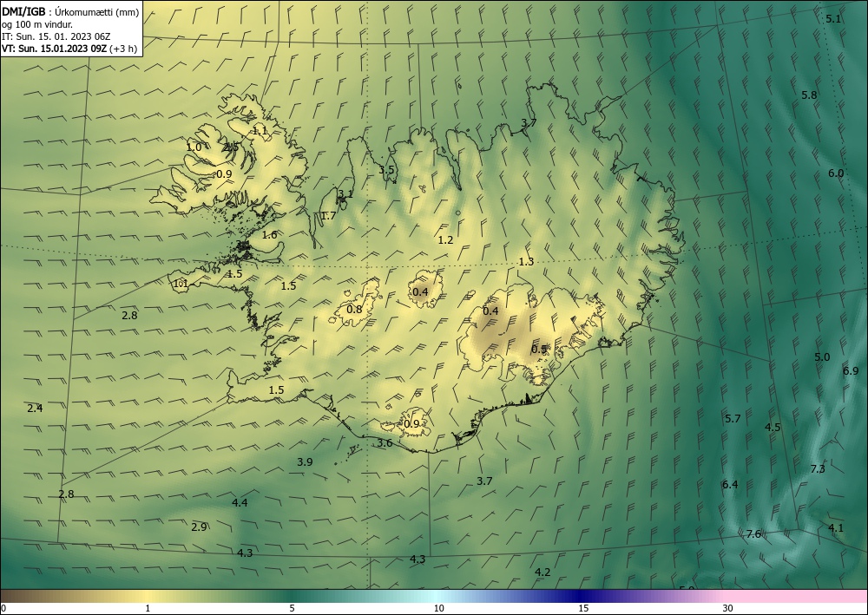
Task: Click the 1.6 value on the map
Action: coord(270,234)
